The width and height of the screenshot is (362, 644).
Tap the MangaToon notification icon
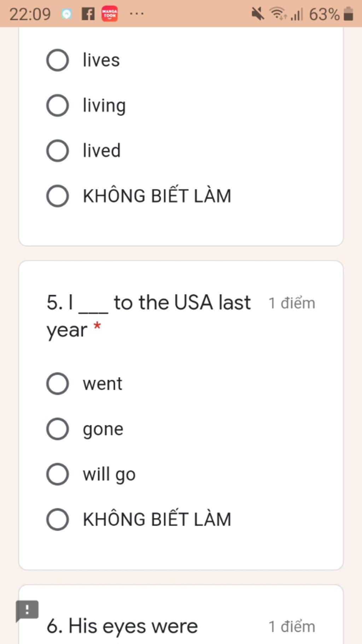pyautogui.click(x=110, y=14)
